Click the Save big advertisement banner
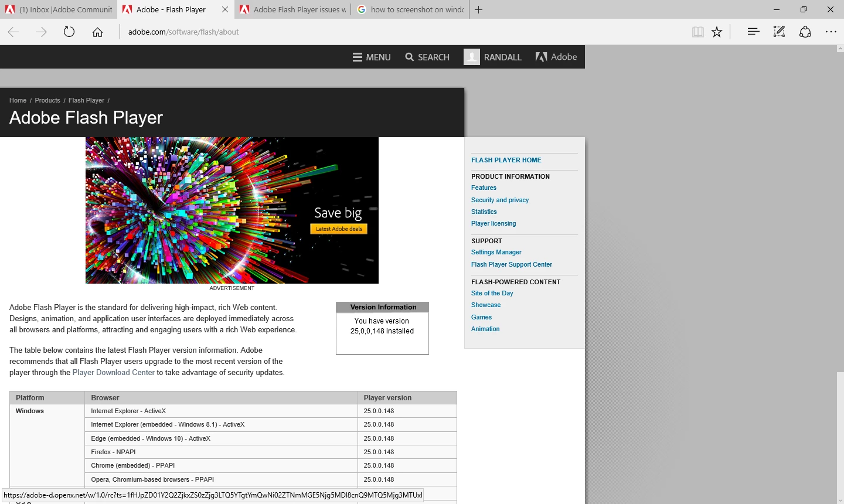Screen dimensions: 844x504 [232, 210]
